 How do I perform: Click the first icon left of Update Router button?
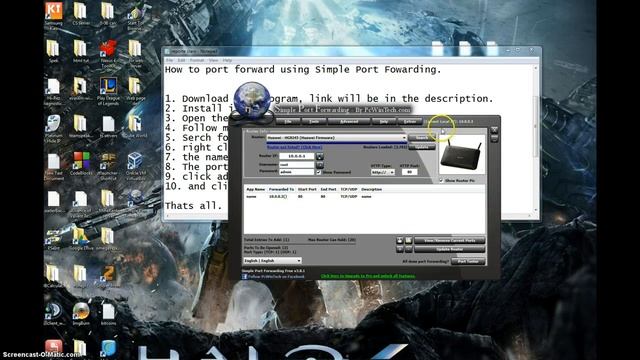(400, 249)
